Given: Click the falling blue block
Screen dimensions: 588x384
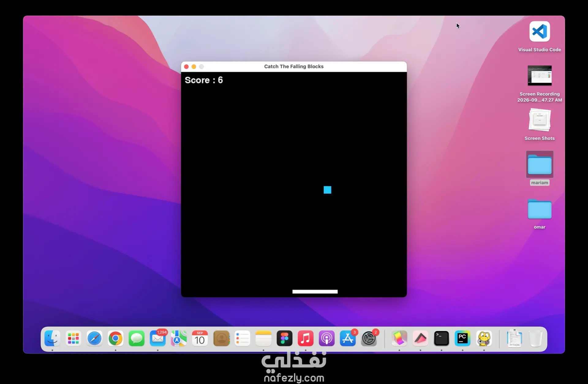Looking at the screenshot, I should 327,190.
